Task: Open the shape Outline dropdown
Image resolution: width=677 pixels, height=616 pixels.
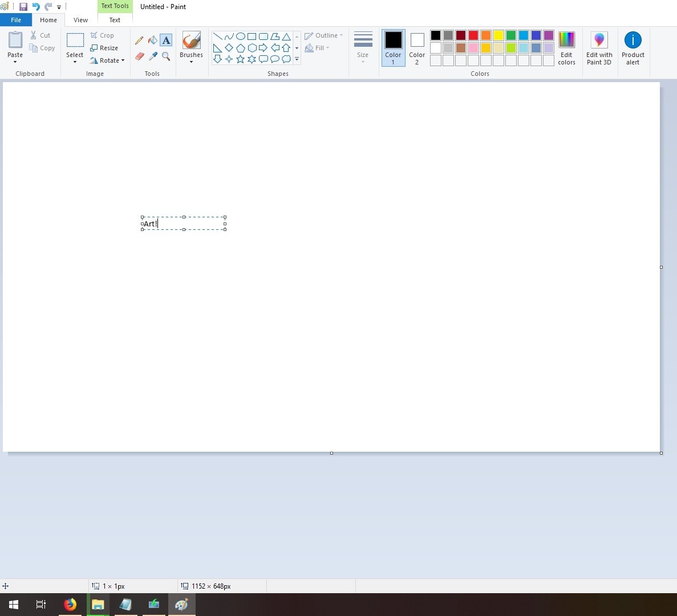Action: [x=323, y=35]
